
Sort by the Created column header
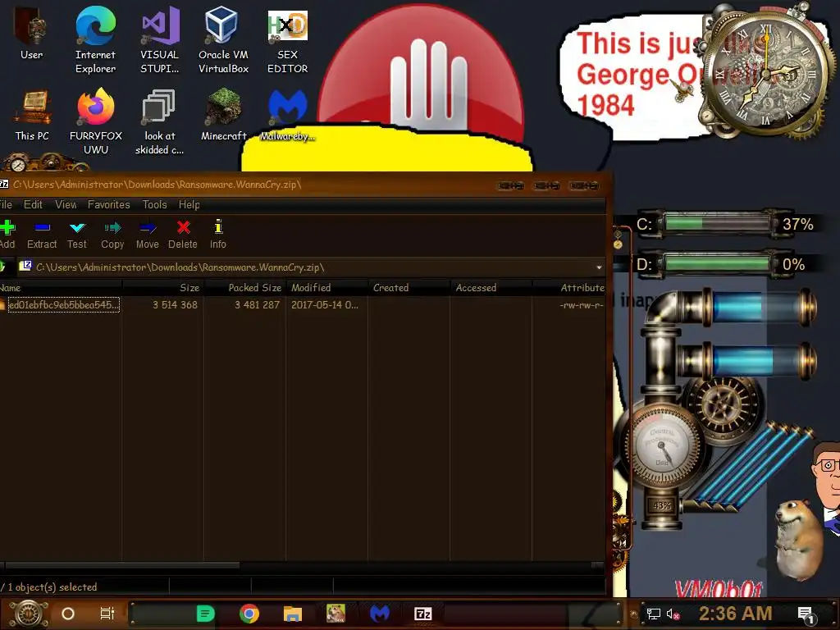[409, 288]
